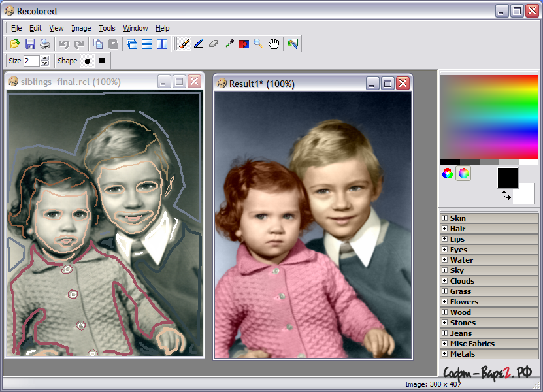Viewport: 543px width, 392px height.
Task: Increase brush size with up stepper arrow
Action: [44, 58]
